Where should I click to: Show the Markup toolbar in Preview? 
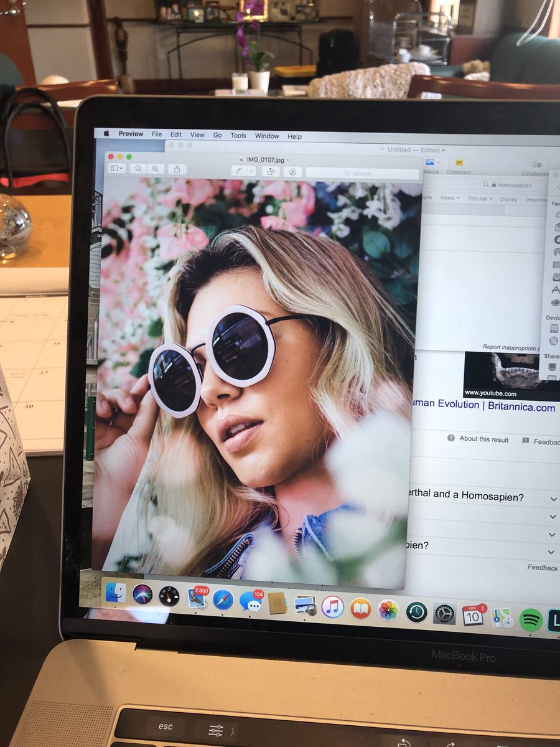(x=292, y=172)
